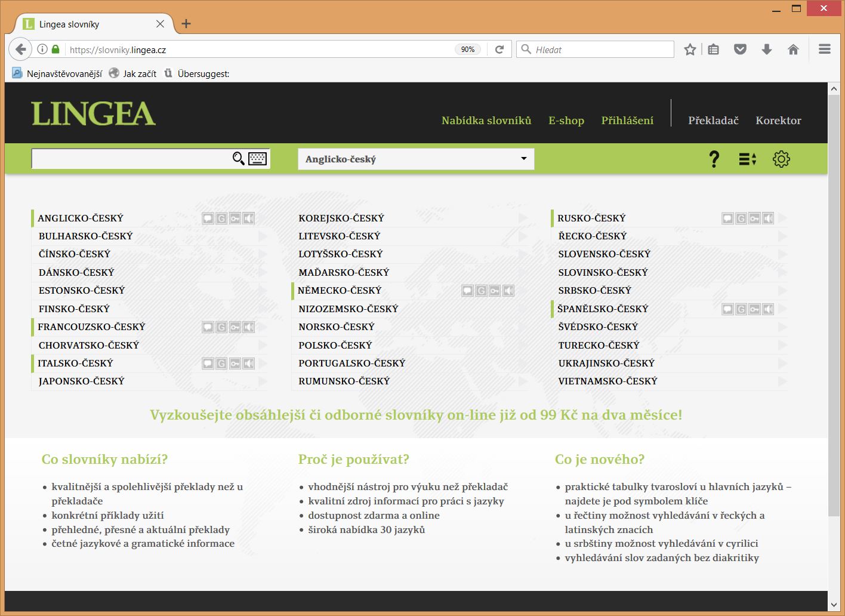Open the Přihlášení login menu item

pos(627,121)
